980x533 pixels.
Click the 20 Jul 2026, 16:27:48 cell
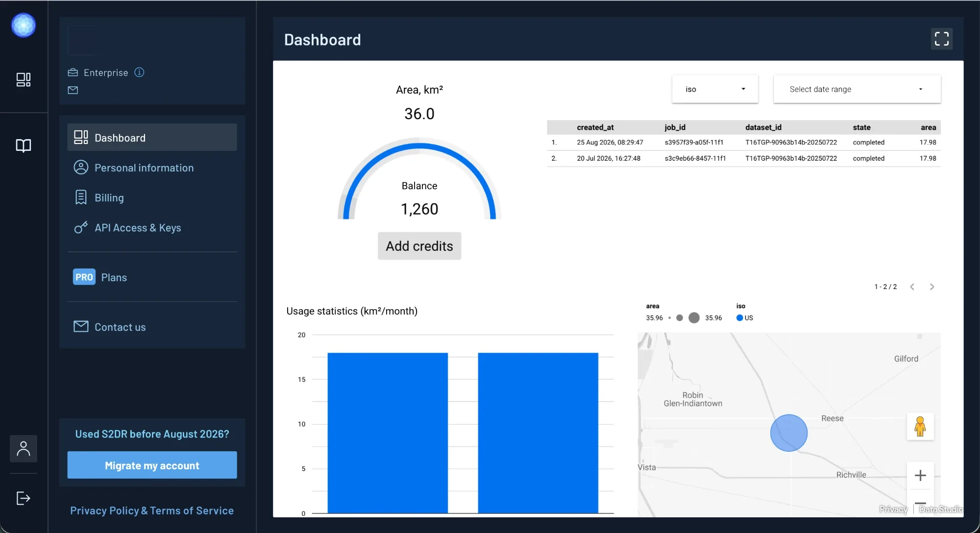[x=609, y=158]
